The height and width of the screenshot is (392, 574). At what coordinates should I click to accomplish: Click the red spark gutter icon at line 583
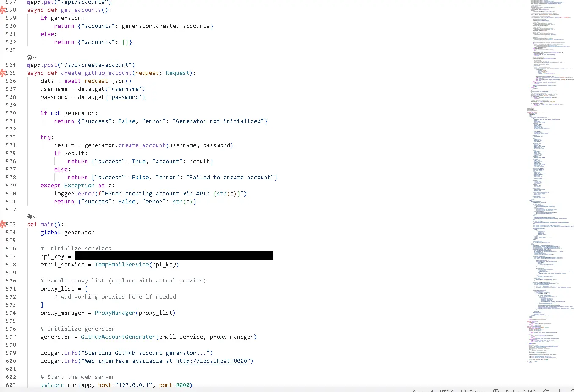tap(3, 224)
